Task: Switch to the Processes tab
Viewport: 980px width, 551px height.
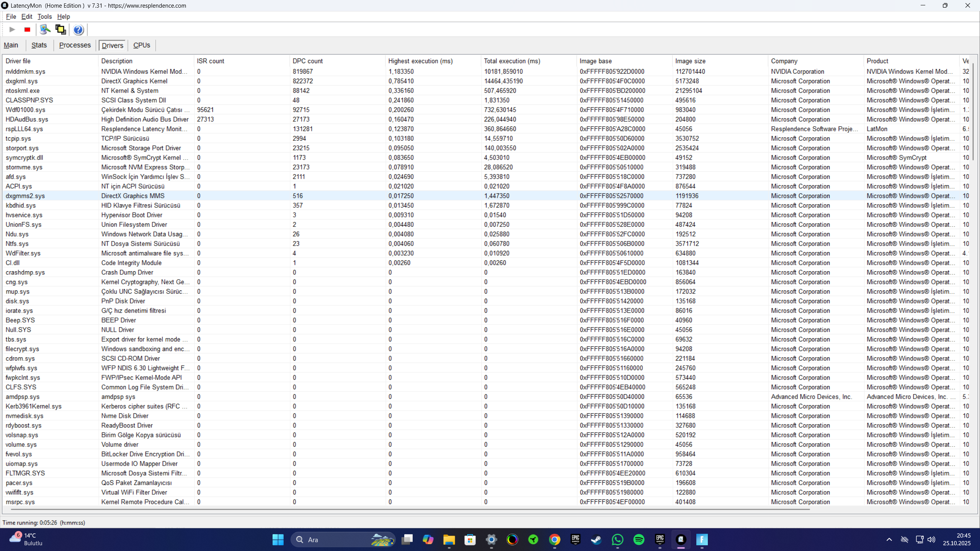Action: pos(75,45)
